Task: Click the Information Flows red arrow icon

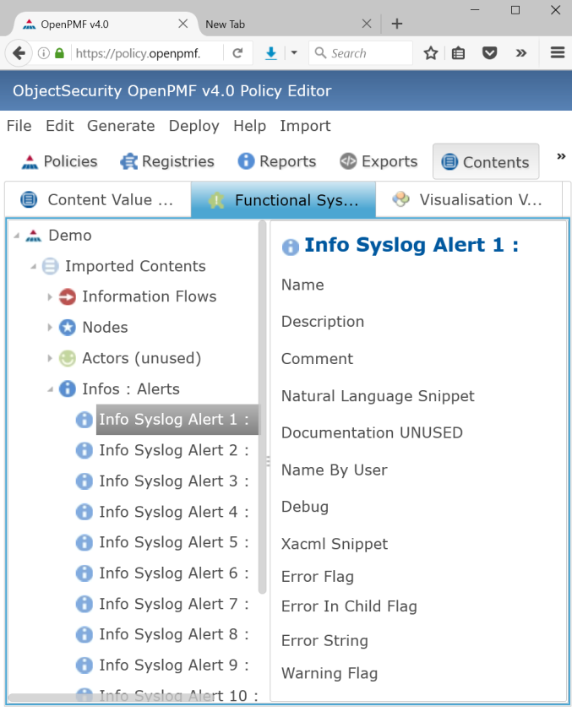Action: (68, 296)
